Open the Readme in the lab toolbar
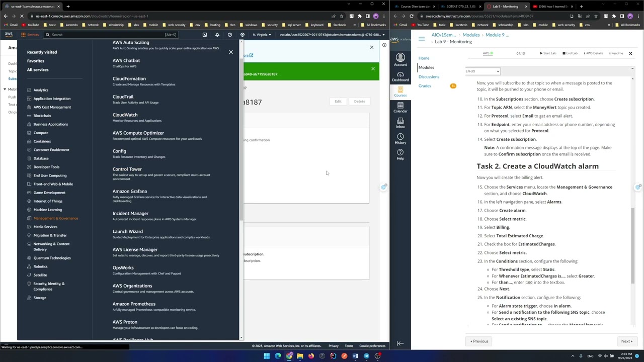Image resolution: width=644 pixels, height=362 pixels. [616, 53]
